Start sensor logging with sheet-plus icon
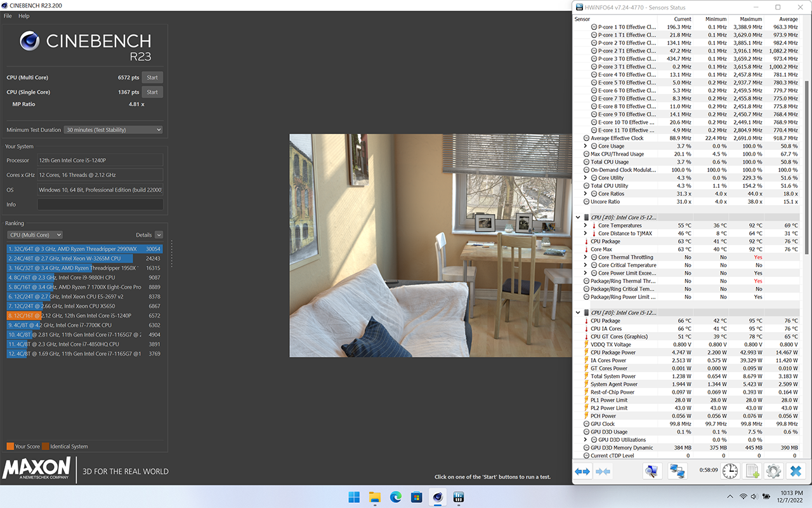This screenshot has width=812, height=508. [x=752, y=471]
